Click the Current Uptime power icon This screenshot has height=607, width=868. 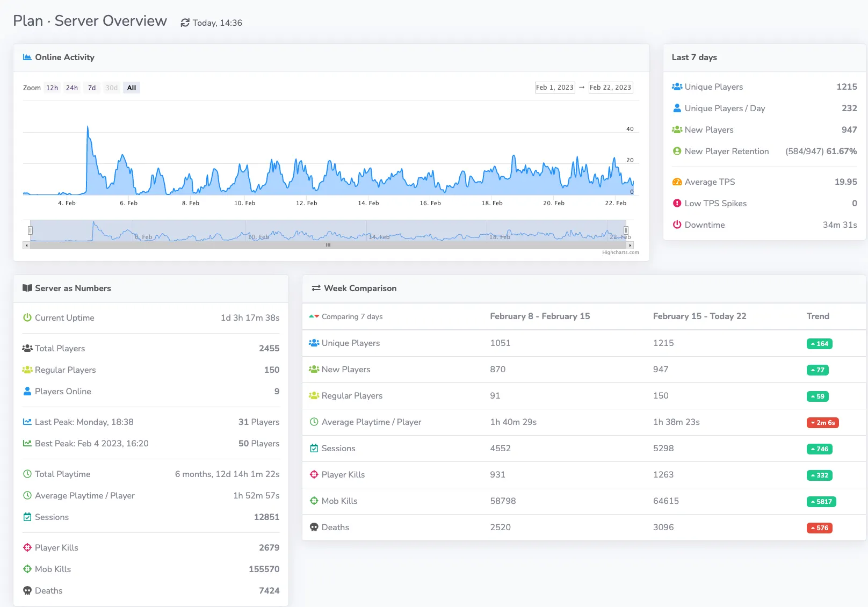coord(27,317)
